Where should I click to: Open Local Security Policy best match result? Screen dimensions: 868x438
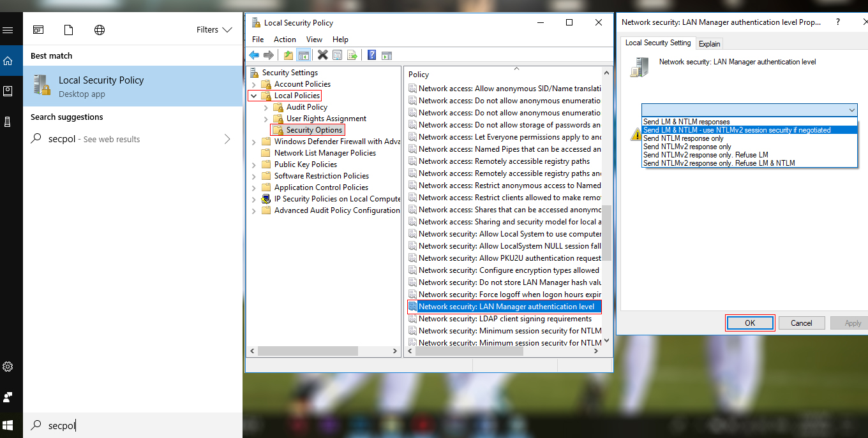point(133,86)
